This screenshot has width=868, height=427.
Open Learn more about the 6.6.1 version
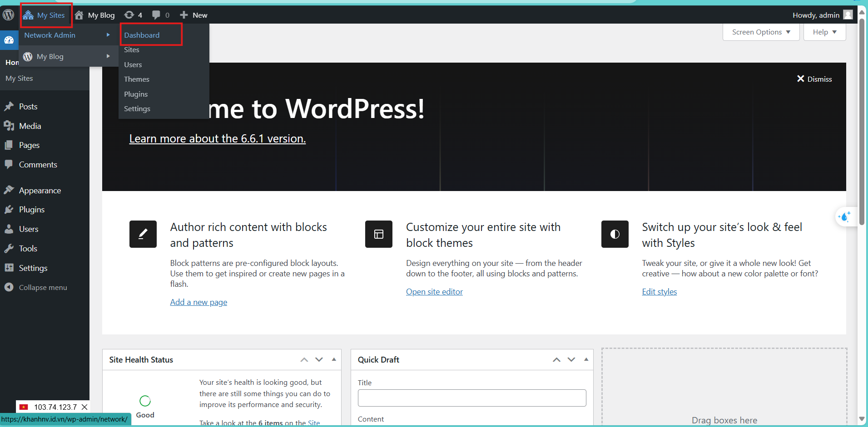tap(217, 138)
